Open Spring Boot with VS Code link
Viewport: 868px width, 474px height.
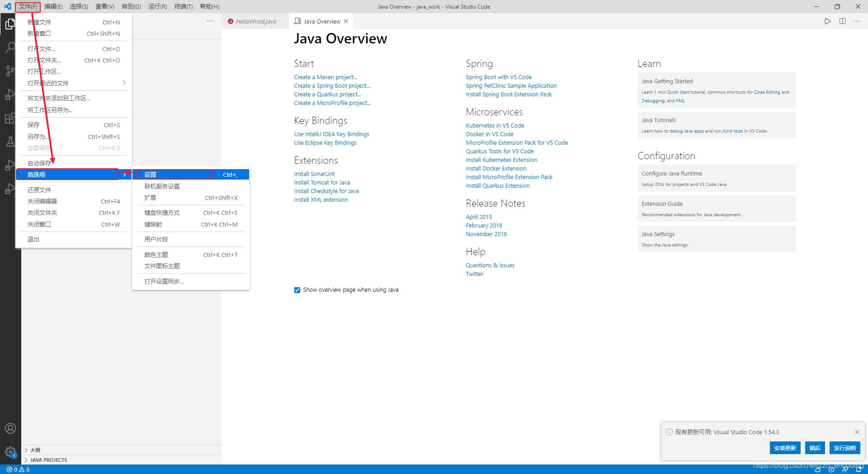point(499,77)
